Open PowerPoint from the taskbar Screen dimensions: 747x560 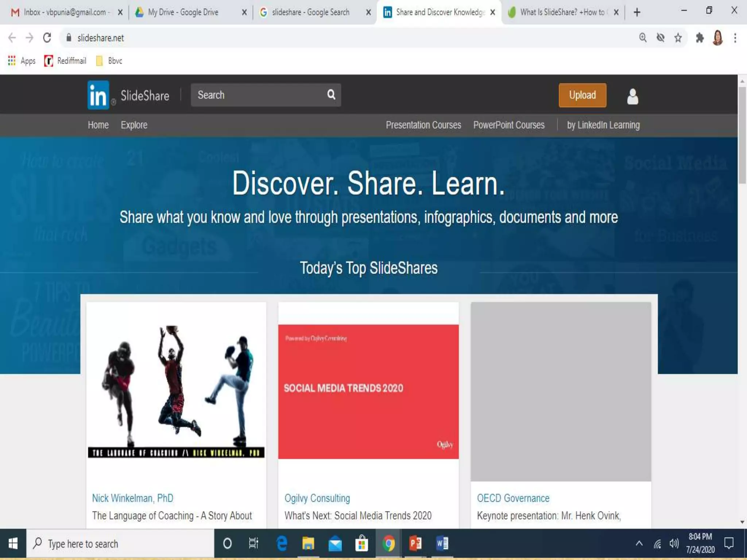click(415, 544)
